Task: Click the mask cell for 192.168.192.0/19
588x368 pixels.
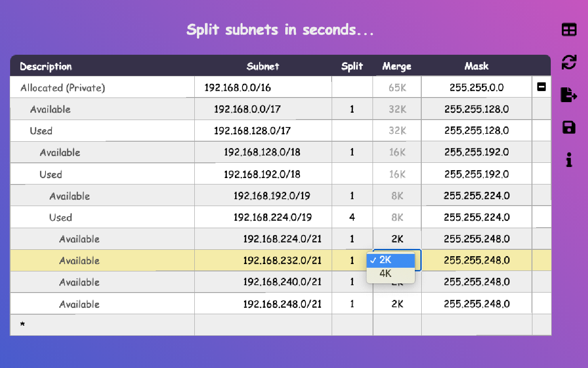Action: click(477, 195)
